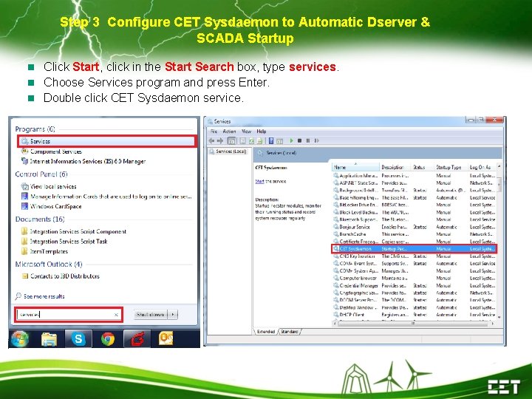Select the Application Management service row
The height and width of the screenshot is (399, 532).
coord(415,175)
